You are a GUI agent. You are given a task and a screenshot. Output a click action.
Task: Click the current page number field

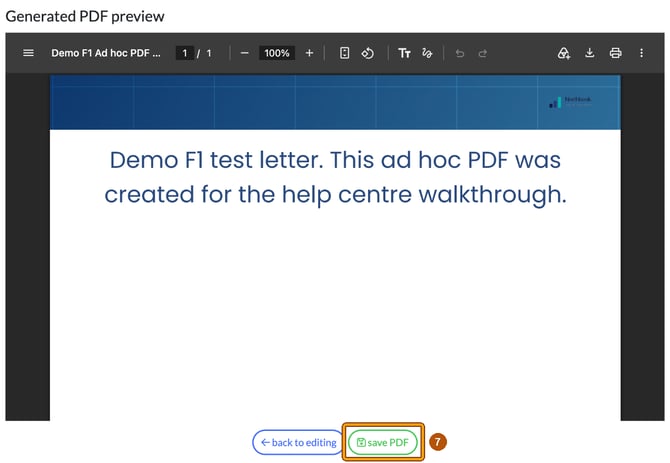click(185, 53)
